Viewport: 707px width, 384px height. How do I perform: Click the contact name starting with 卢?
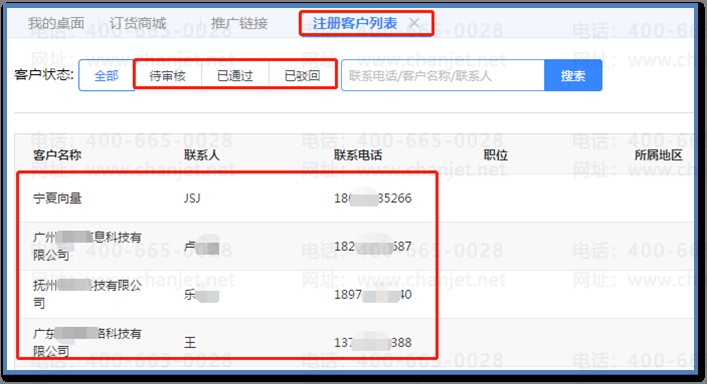click(202, 247)
